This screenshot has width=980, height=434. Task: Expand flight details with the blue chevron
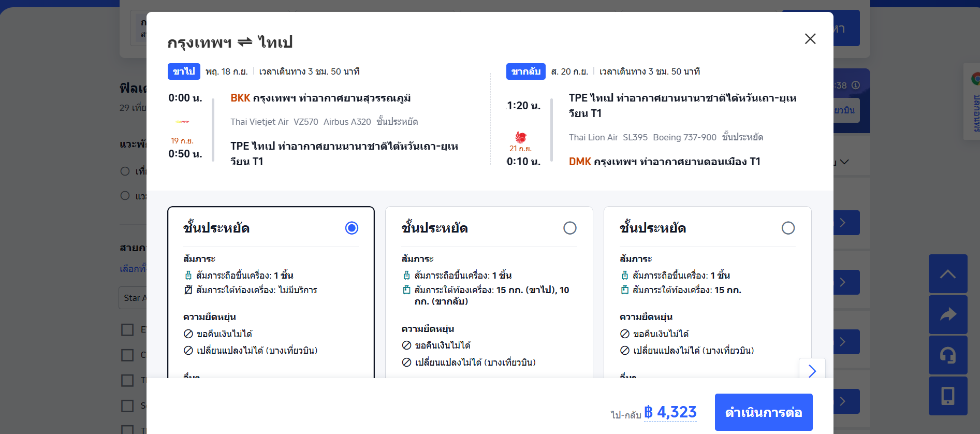[x=843, y=222]
